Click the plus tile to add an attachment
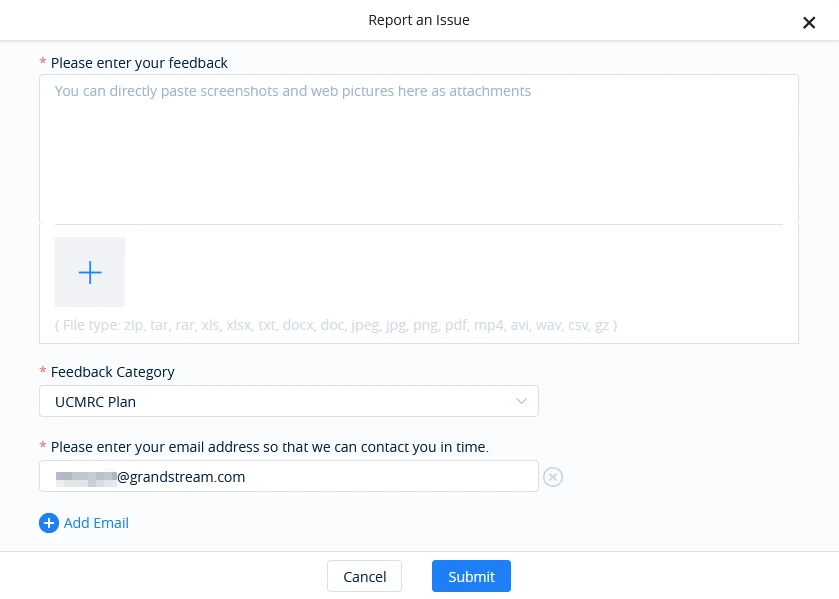This screenshot has height=599, width=839. coord(90,272)
